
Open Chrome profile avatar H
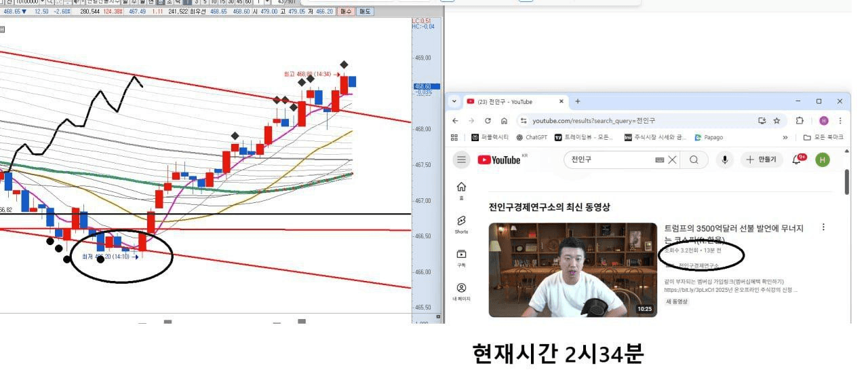[824, 121]
